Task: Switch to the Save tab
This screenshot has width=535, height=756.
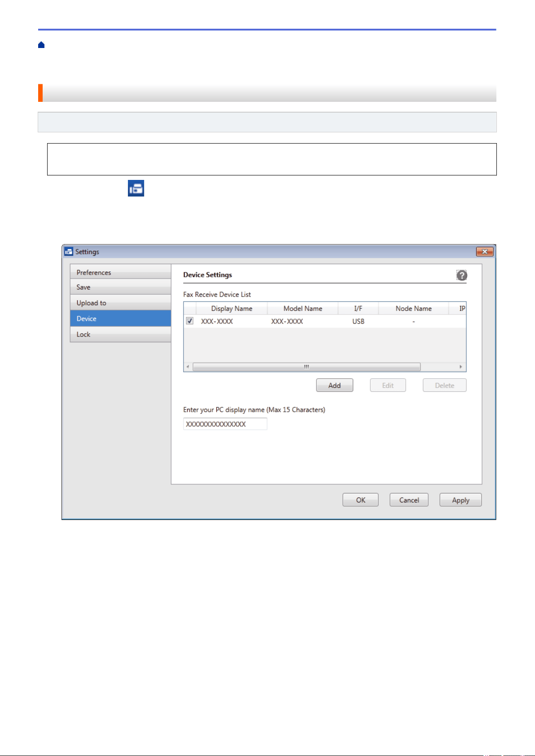Action: pyautogui.click(x=121, y=287)
